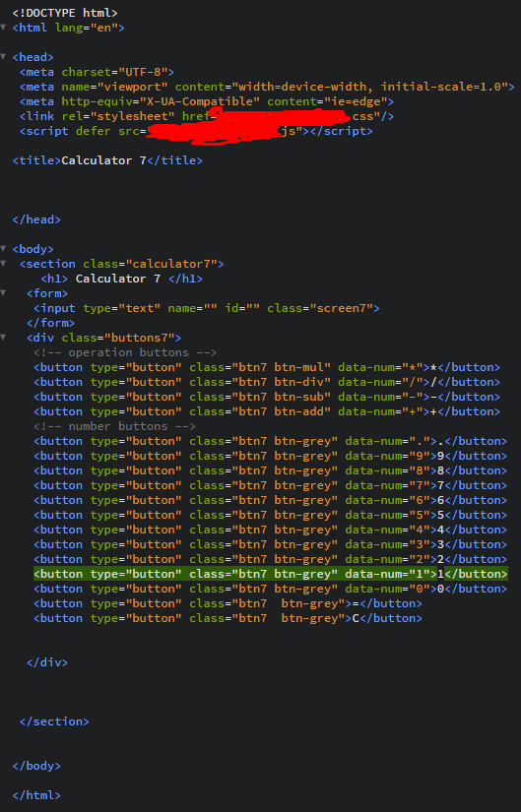Screen dimensions: 521x812
Task: Select the h1 Calculator 7 line
Action: pos(122,279)
